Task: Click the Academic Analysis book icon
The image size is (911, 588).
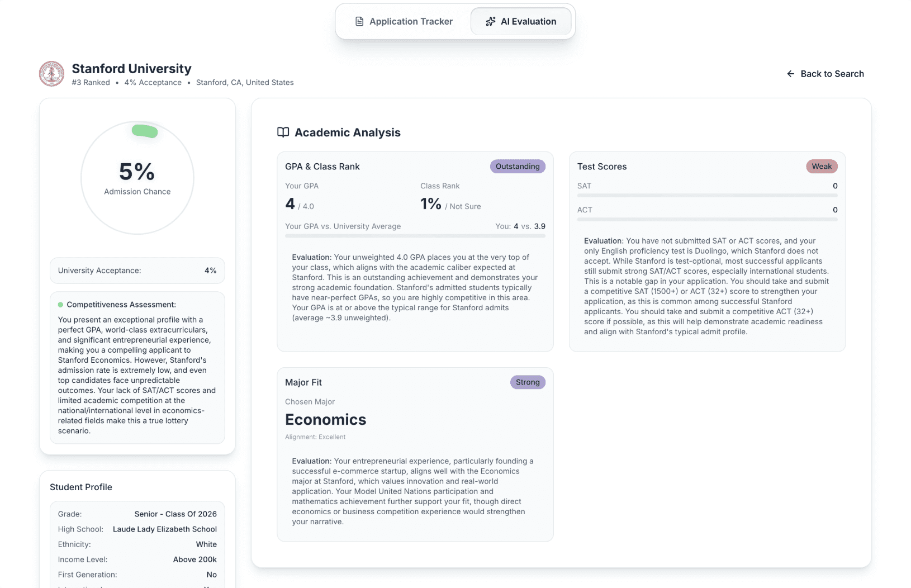Action: (x=283, y=132)
